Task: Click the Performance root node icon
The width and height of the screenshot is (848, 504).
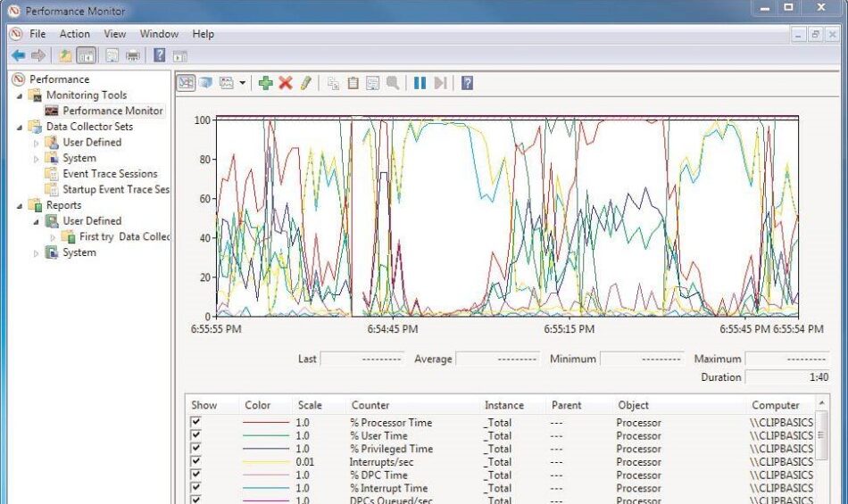Action: tap(19, 78)
